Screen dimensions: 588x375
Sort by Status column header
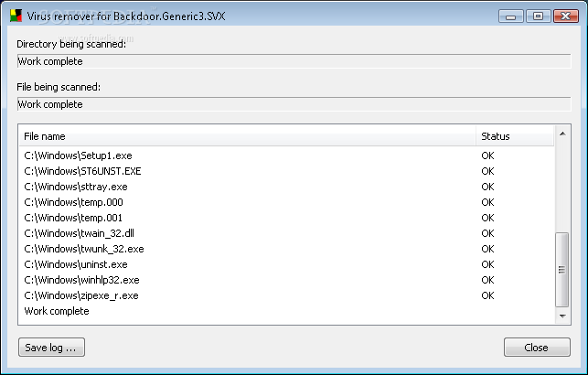[515, 136]
